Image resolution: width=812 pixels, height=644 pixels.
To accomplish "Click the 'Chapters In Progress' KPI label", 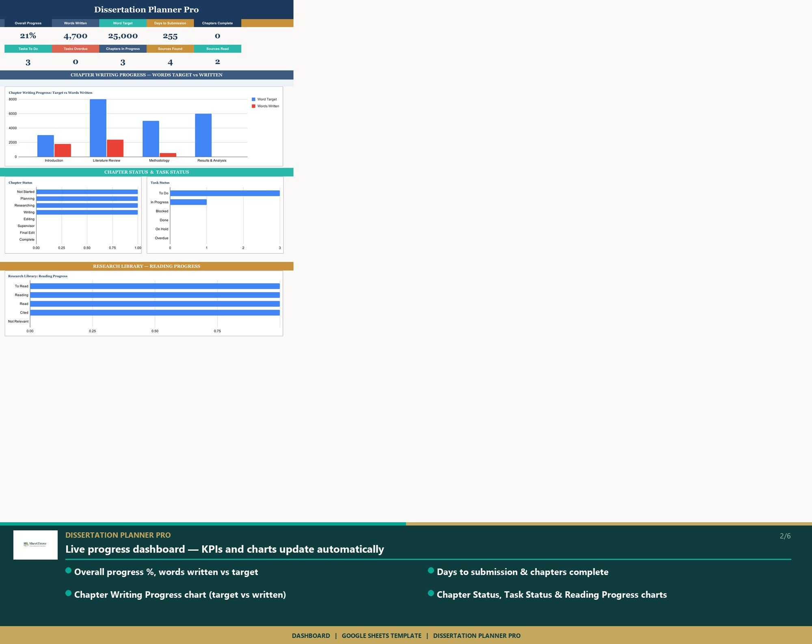I will 123,49.
